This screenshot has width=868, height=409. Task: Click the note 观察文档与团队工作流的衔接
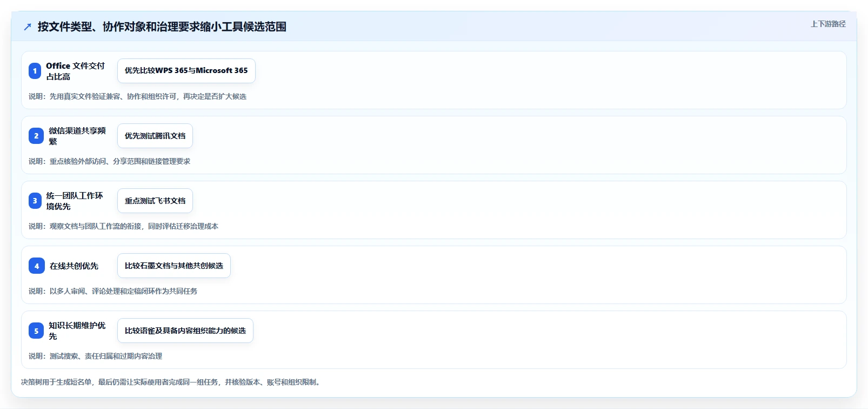click(95, 226)
